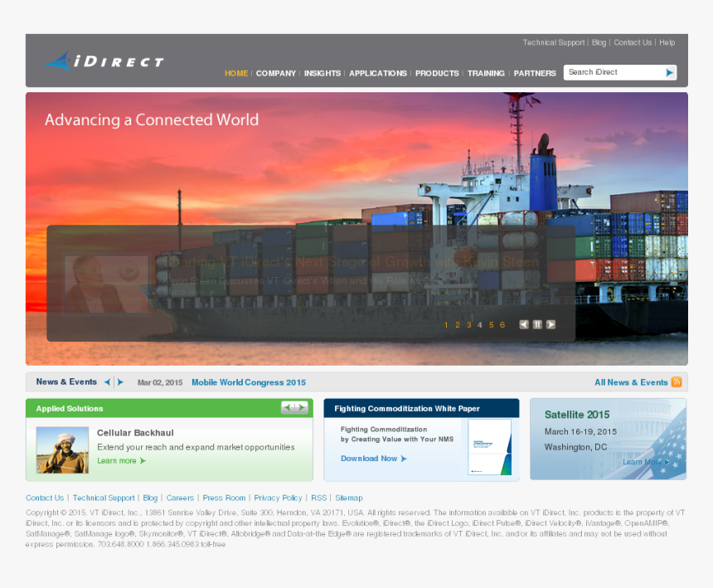Viewport: 713px width, 588px height.
Task: Open footer Contact Us link
Action: pyautogui.click(x=45, y=498)
